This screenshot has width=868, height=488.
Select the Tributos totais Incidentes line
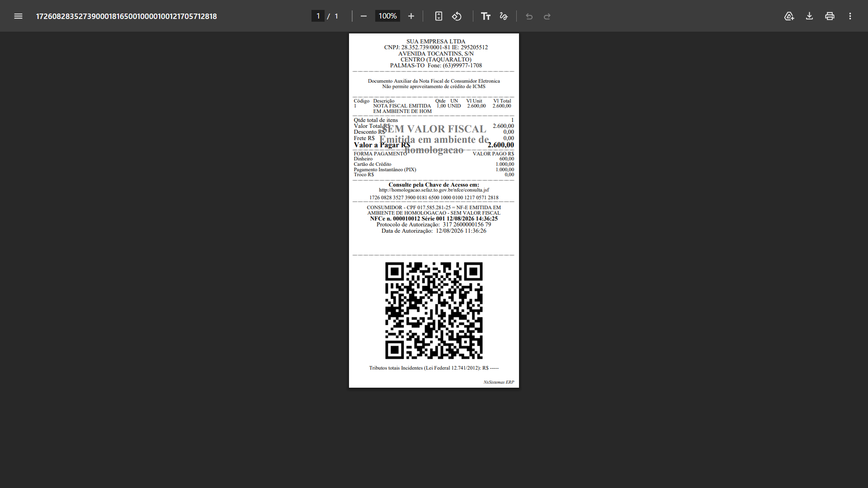[x=434, y=368]
